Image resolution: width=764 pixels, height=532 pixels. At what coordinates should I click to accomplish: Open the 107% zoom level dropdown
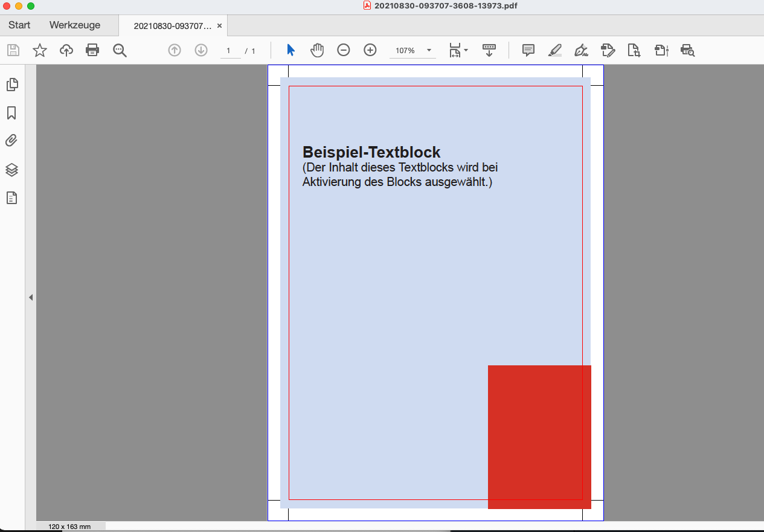[x=429, y=51]
